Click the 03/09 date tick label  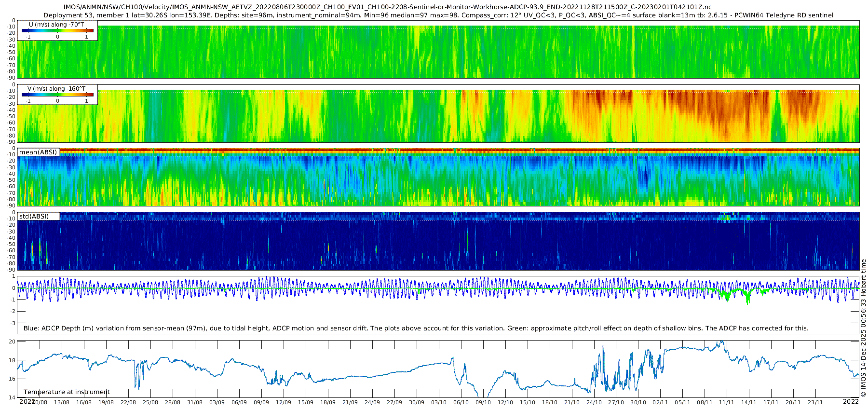point(217,402)
